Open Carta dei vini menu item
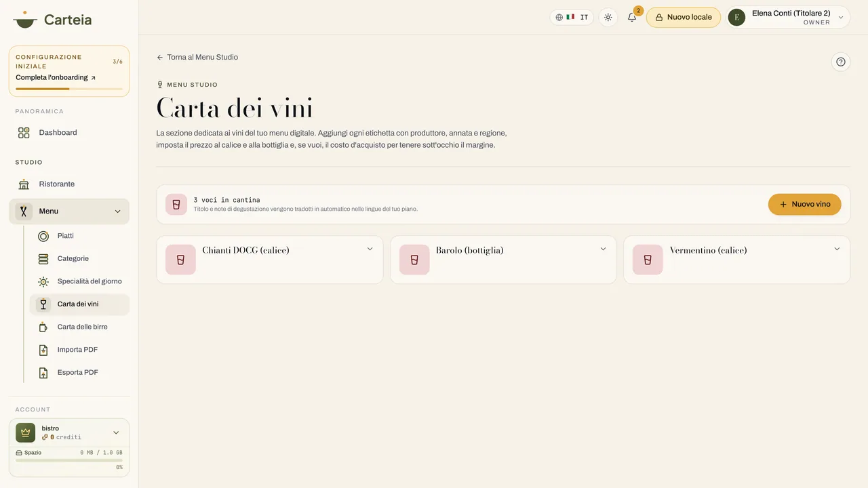 click(x=79, y=304)
